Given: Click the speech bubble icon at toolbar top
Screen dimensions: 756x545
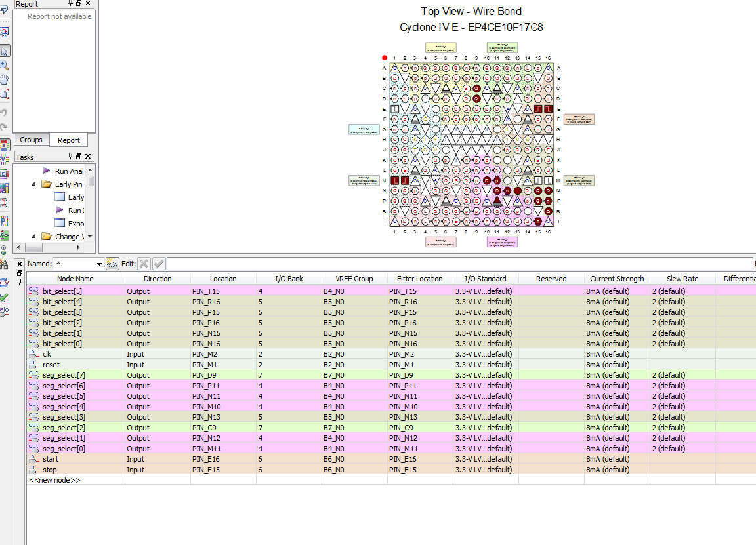Looking at the screenshot, I should pos(4,9).
